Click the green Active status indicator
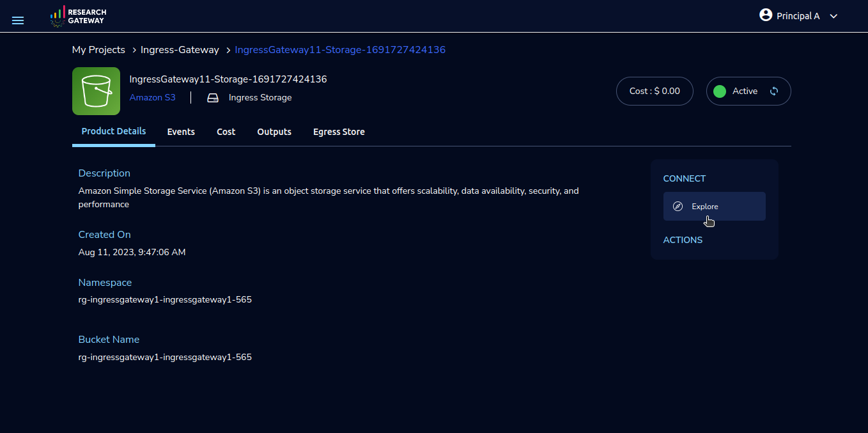 click(x=720, y=91)
